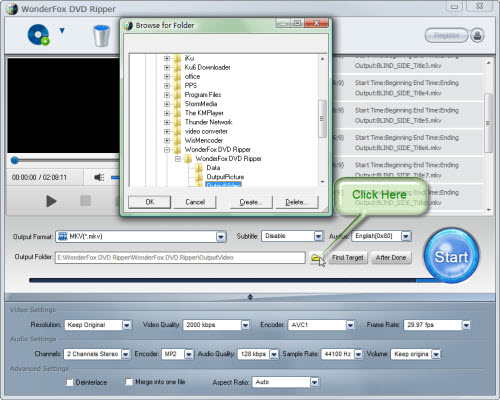Image resolution: width=500 pixels, height=400 pixels.
Task: Expand the PPS folder node
Action: click(x=167, y=86)
